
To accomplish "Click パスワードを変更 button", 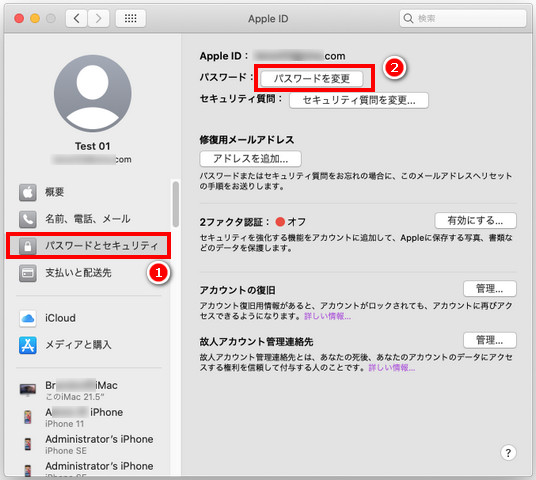I will tap(311, 79).
